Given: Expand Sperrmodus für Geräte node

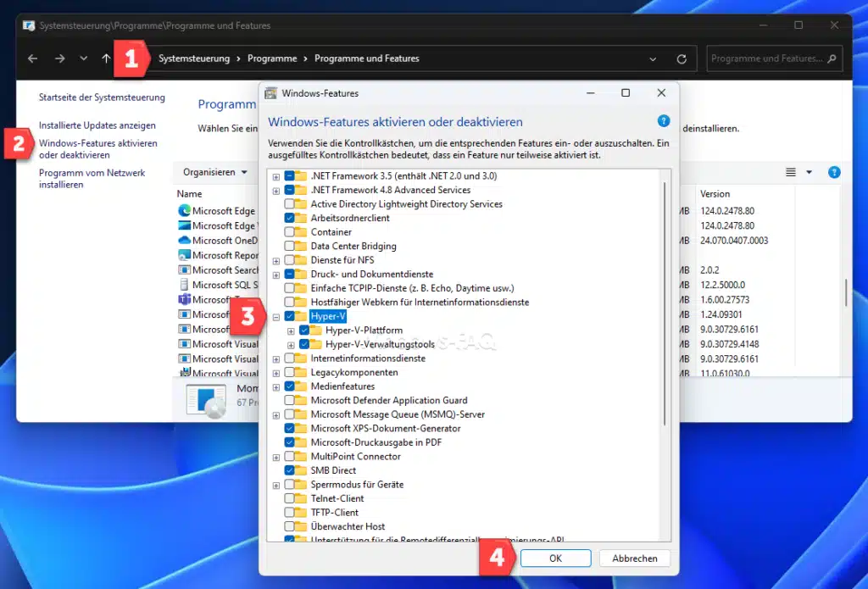Looking at the screenshot, I should (x=275, y=486).
